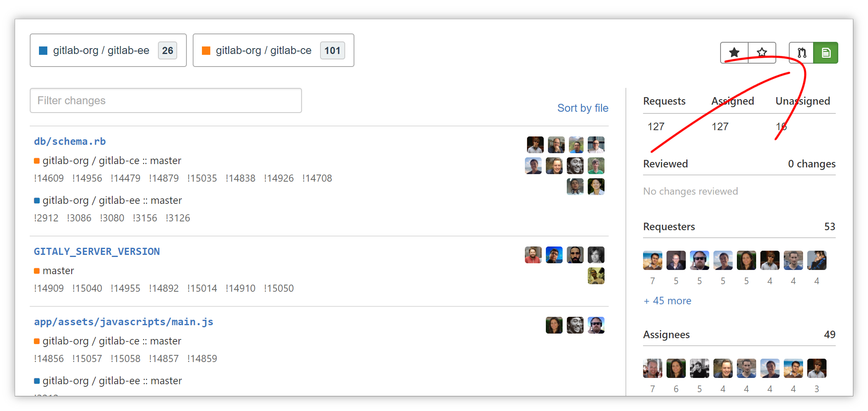Open merge request !14609
Viewport: 868px width, 411px height.
pos(49,178)
